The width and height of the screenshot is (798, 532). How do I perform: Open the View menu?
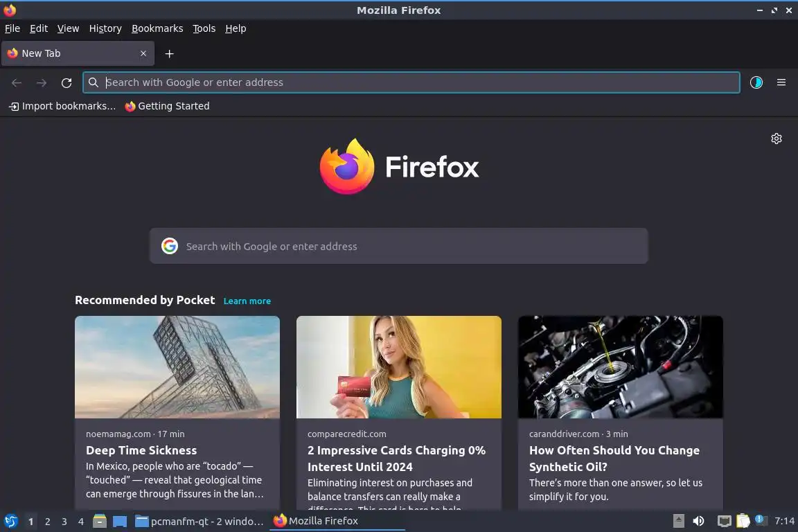tap(68, 28)
